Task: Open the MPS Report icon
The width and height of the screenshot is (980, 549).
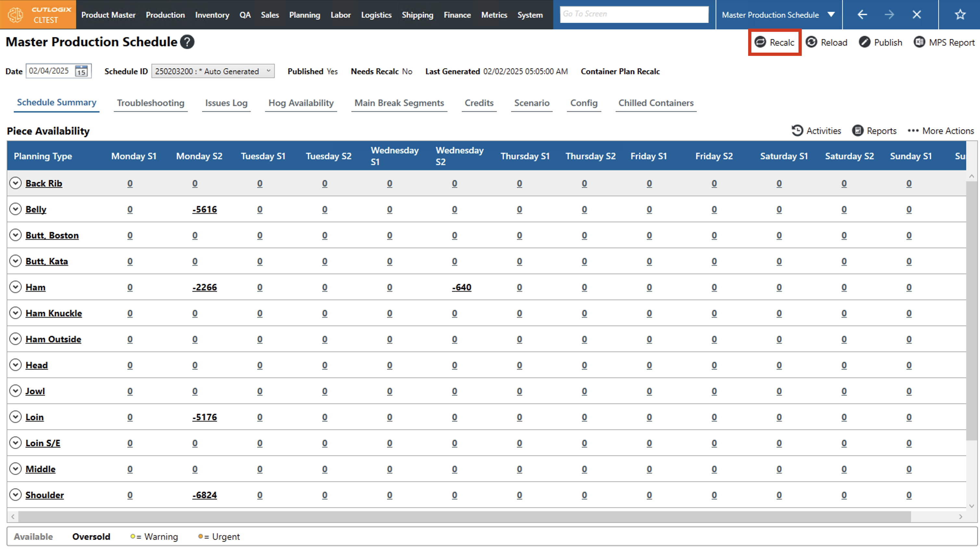Action: pos(919,42)
